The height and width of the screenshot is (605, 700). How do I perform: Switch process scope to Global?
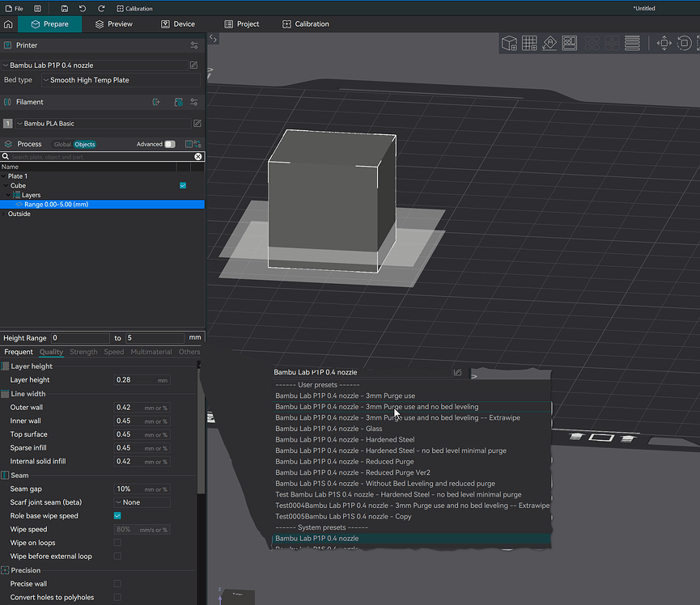tap(62, 144)
